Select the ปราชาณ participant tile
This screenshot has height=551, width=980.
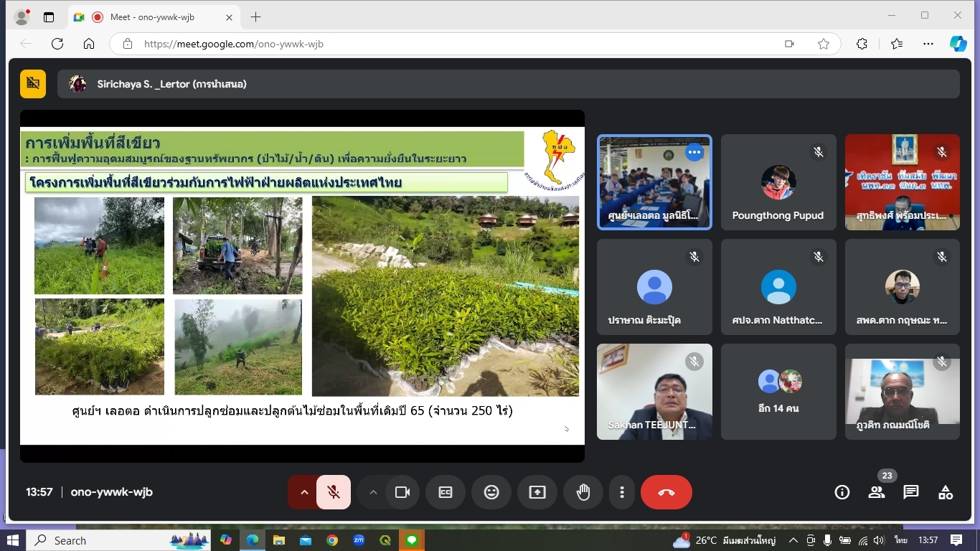(654, 287)
